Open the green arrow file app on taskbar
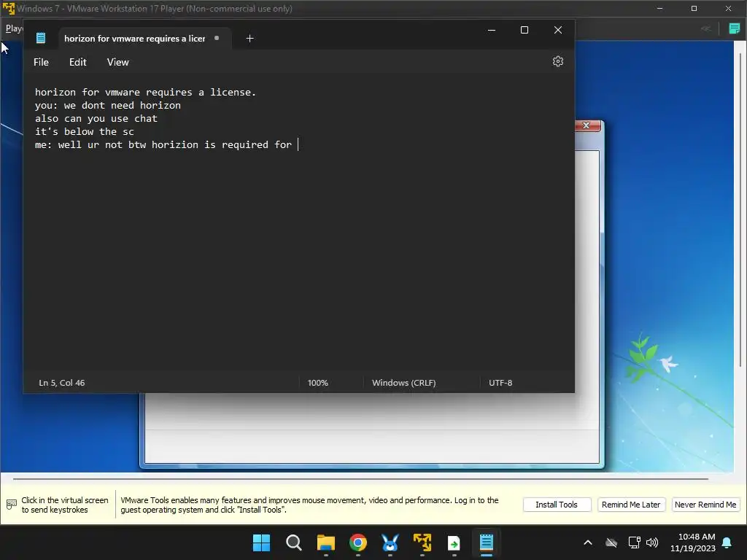 454,542
